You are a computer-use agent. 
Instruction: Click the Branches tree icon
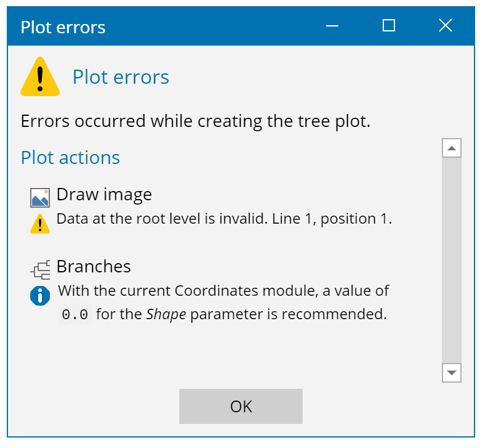[x=40, y=269]
